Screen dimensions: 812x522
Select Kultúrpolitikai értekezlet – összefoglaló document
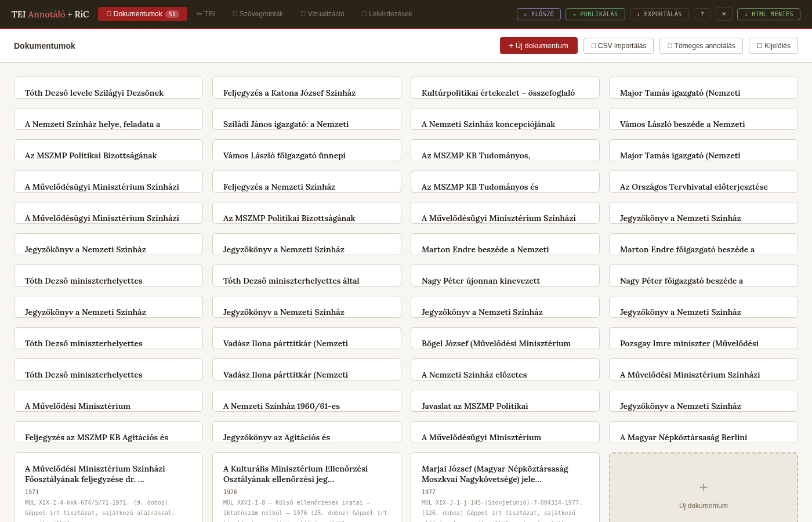[505, 88]
